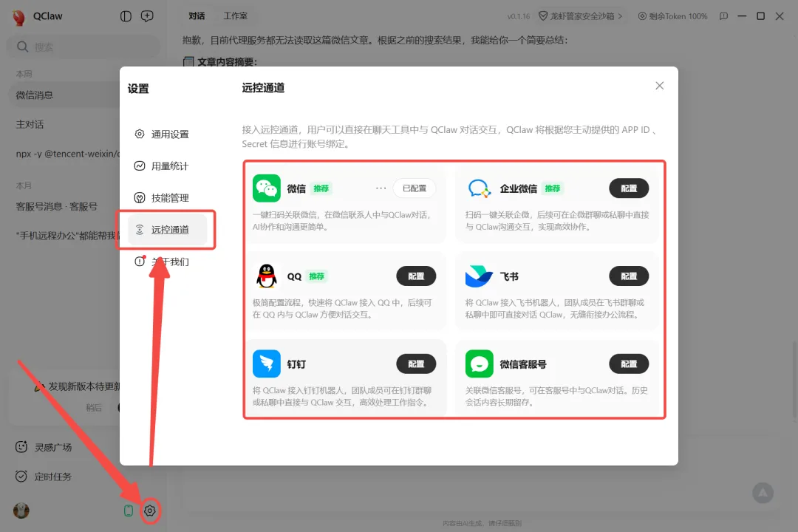This screenshot has height=532, width=798.
Task: Click the search input field
Action: click(x=83, y=47)
